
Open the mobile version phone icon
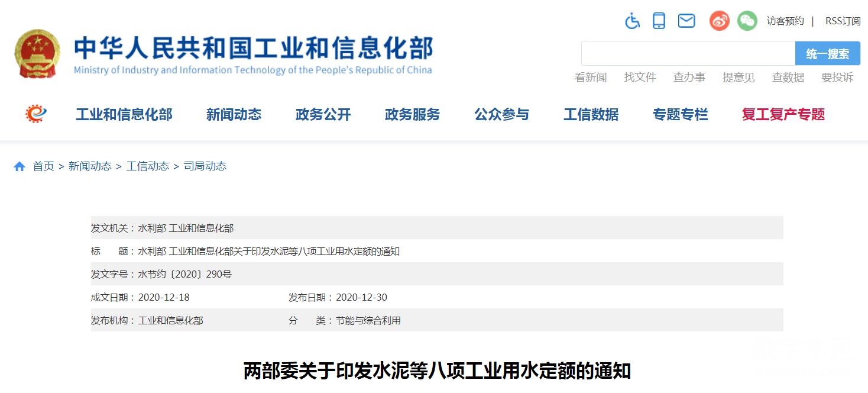tap(659, 21)
